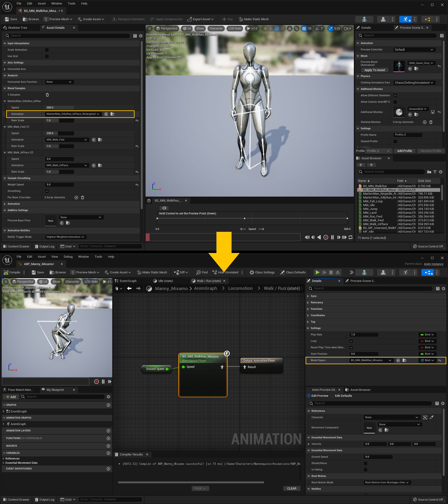Jump to the start of the blend space timeline

pos(307,237)
